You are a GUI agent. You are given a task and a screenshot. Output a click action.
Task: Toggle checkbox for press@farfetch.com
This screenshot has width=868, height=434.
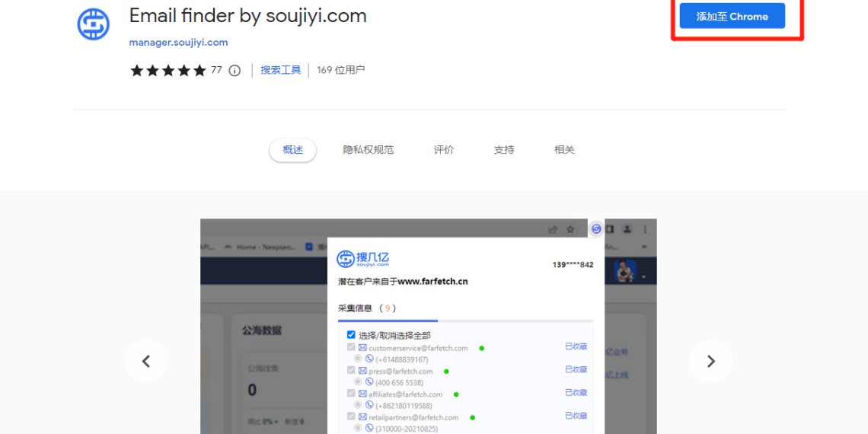point(351,370)
